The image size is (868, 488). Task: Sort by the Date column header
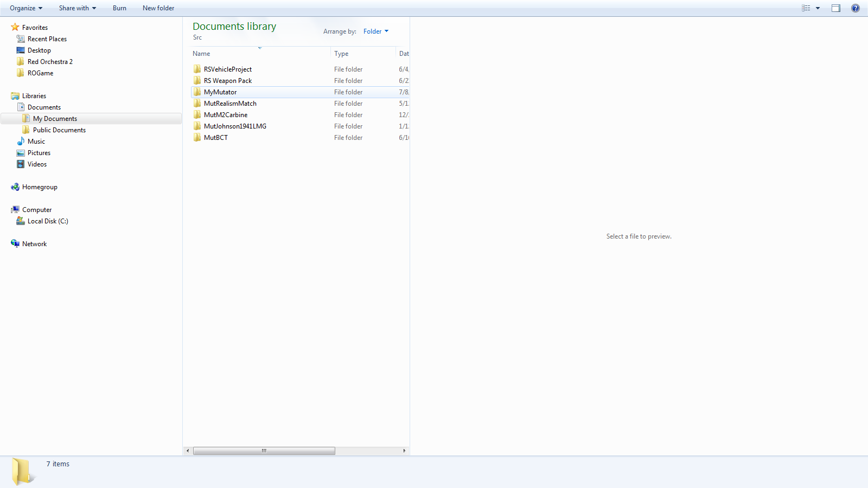pyautogui.click(x=403, y=53)
